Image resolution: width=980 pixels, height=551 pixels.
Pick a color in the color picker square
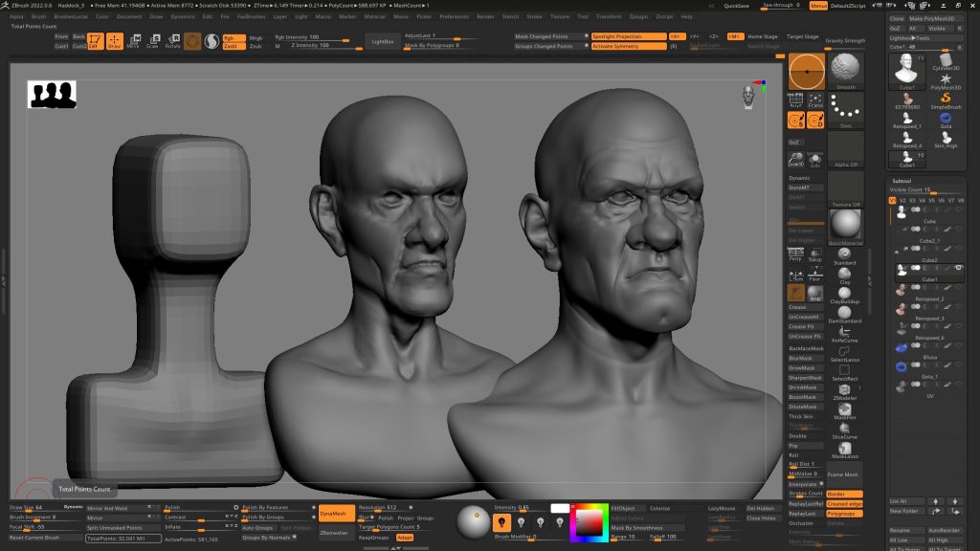(589, 522)
